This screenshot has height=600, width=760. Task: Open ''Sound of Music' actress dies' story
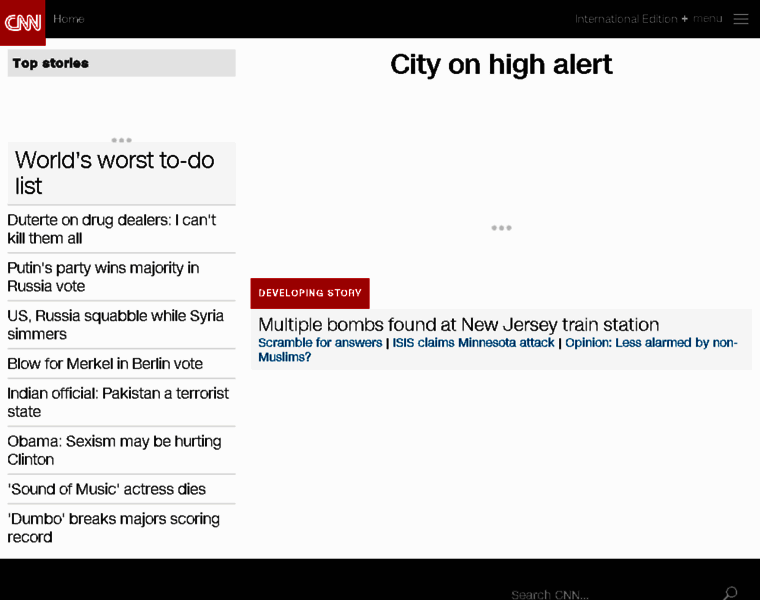point(107,489)
